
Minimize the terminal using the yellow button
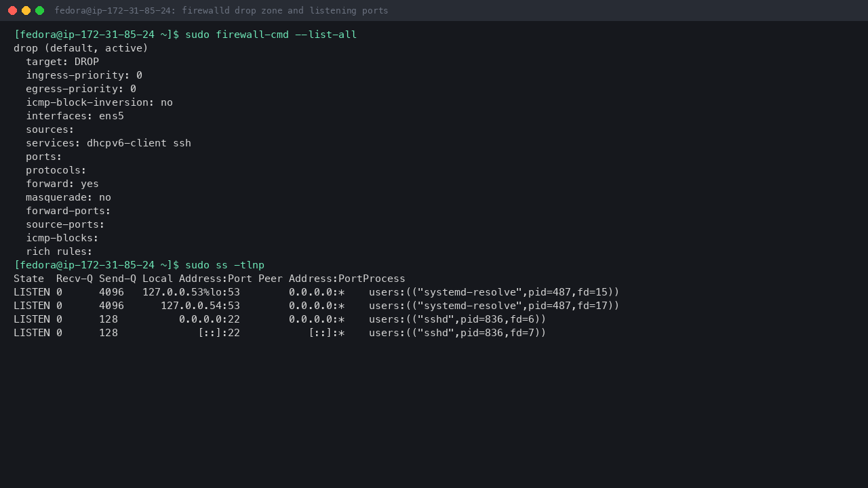[26, 10]
